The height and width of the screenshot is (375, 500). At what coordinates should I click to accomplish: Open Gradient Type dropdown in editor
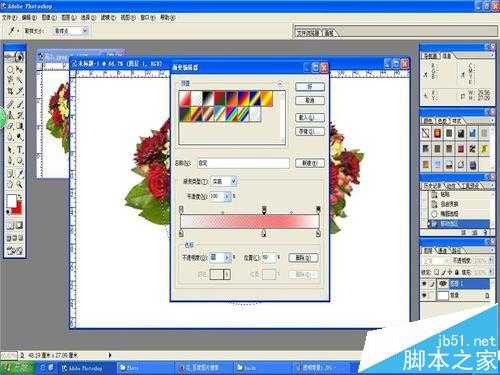coord(234,181)
